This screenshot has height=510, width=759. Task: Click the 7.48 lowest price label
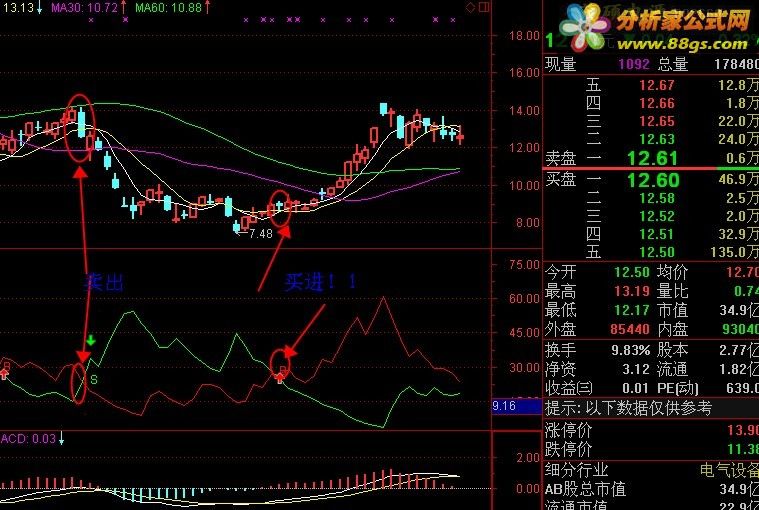261,234
